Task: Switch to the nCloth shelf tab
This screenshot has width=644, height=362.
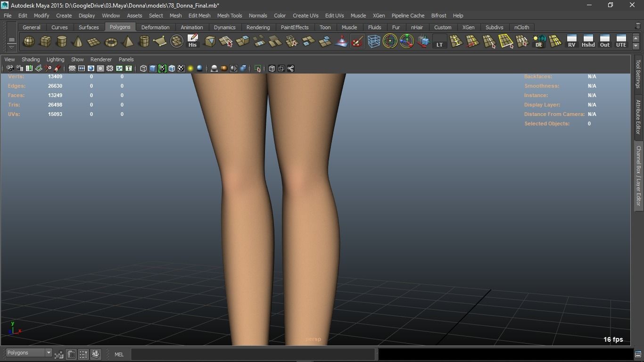Action: click(521, 27)
